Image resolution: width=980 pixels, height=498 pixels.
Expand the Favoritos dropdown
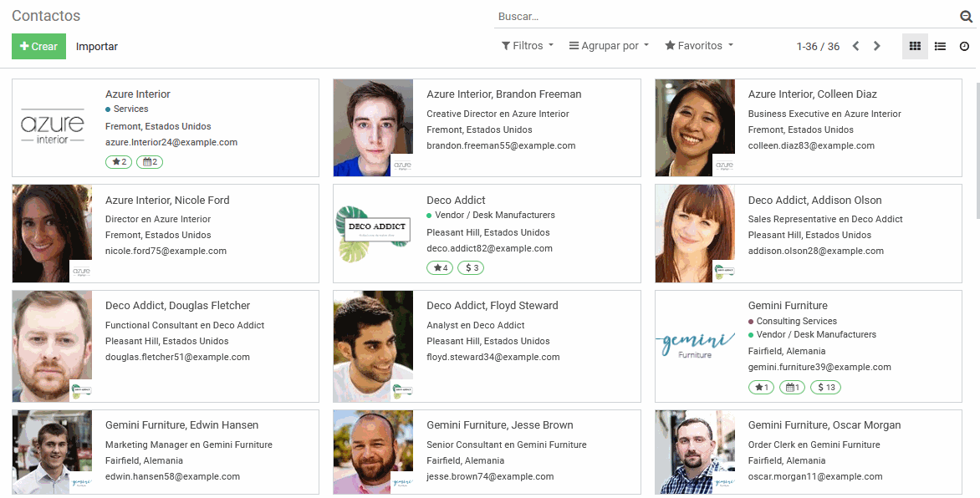click(699, 46)
